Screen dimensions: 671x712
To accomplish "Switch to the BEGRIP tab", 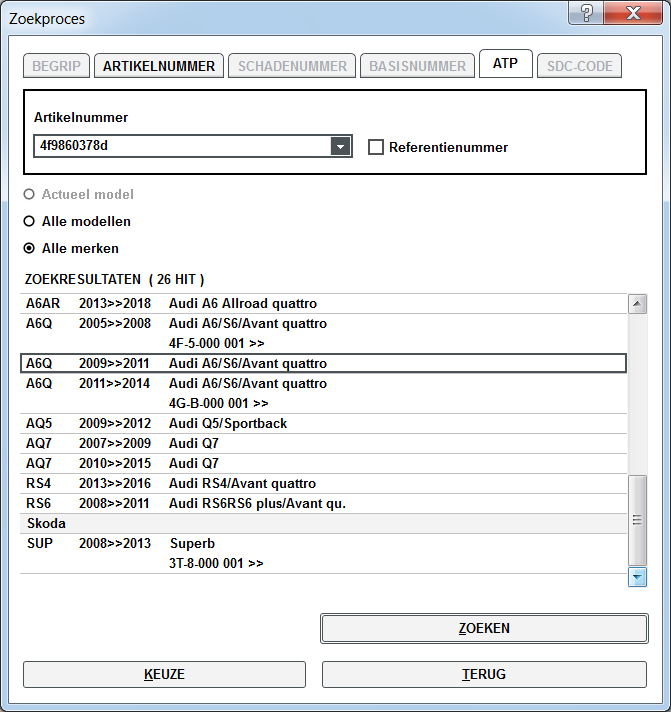I will [x=56, y=66].
